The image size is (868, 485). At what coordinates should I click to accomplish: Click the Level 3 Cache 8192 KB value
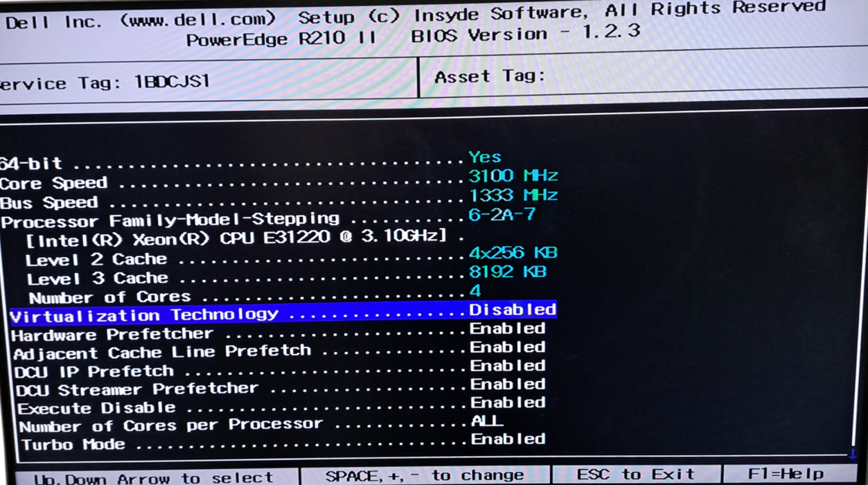tap(508, 272)
